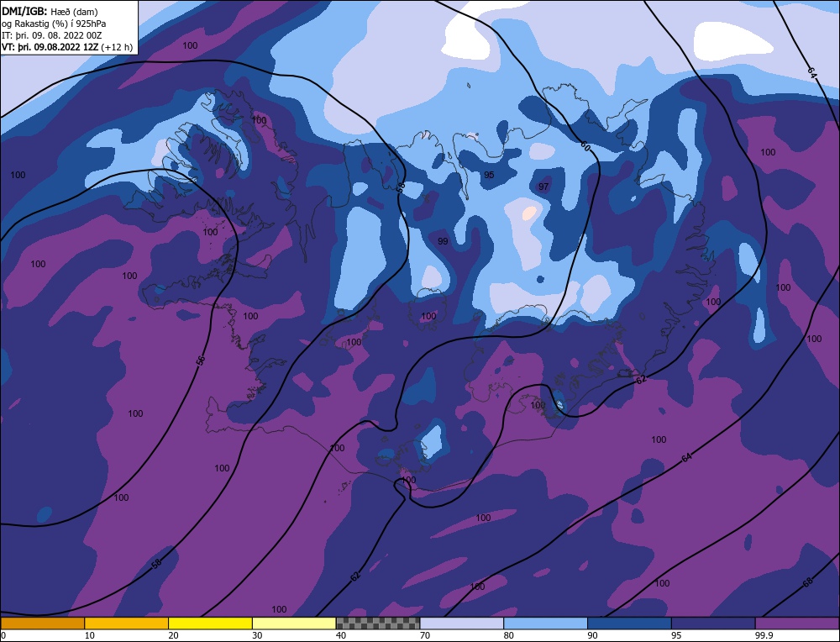The image size is (840, 642).
Task: Click the dark navy 95–99.9 legend swatch
Action: point(713,623)
